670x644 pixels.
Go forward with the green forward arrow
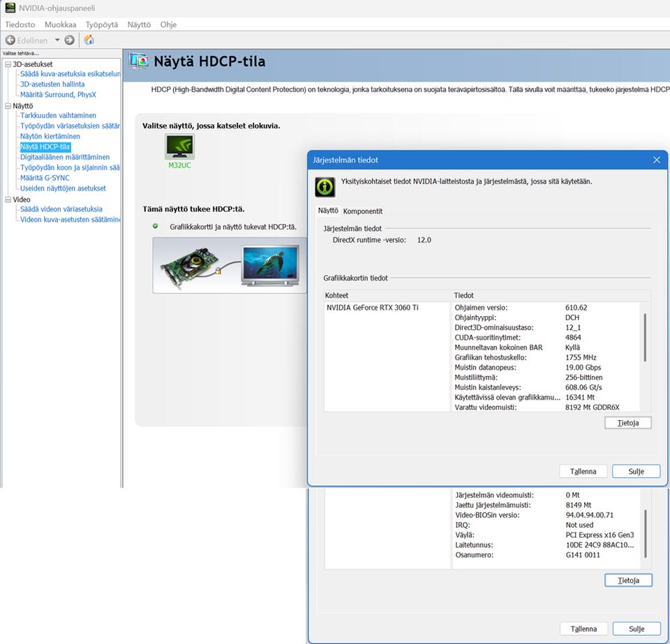pos(69,40)
